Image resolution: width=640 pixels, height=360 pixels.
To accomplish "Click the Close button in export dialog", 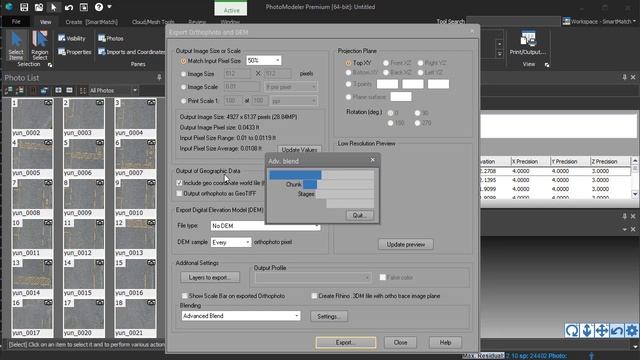I will coord(400,342).
